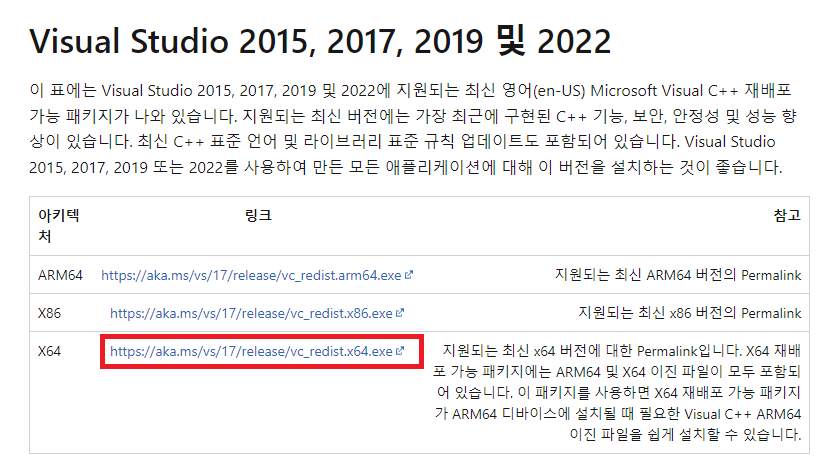Click the Visual Studio 2015, 2017, 2019 및 2022 heading
The image size is (827, 466).
320,41
